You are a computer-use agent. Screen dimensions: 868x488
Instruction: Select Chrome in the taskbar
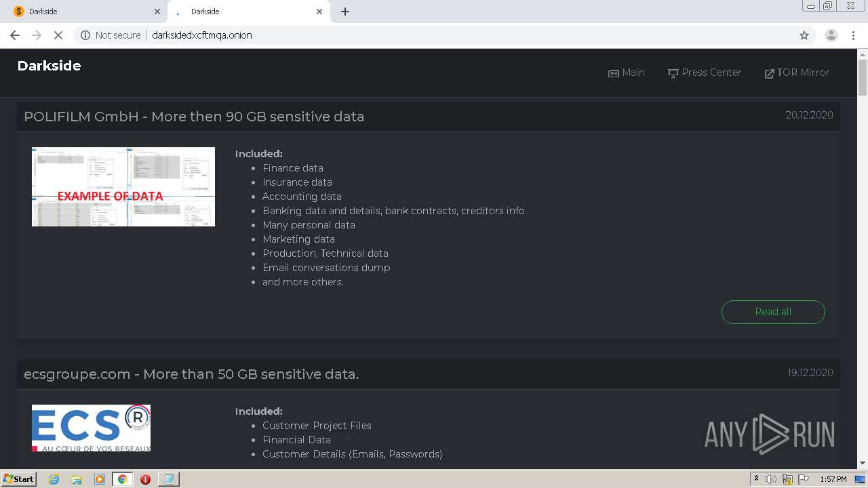pyautogui.click(x=123, y=479)
